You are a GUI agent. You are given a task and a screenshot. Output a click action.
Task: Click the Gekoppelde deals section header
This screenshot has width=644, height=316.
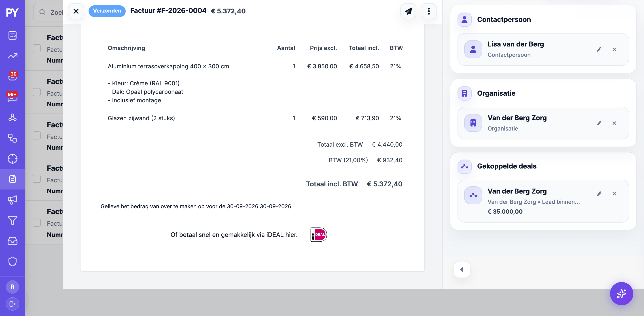(x=507, y=166)
